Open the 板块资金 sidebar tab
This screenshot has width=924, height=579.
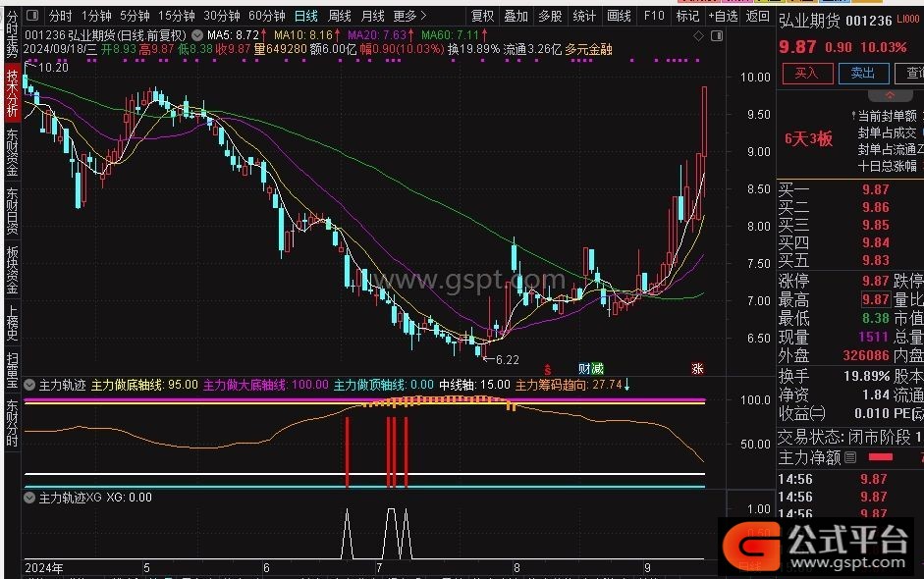(13, 270)
